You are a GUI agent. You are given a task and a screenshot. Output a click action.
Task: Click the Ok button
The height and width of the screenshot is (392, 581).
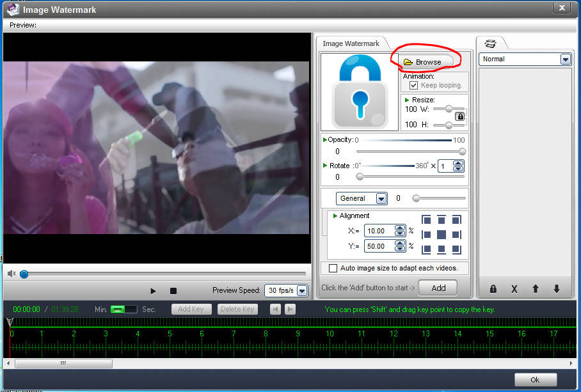point(535,380)
